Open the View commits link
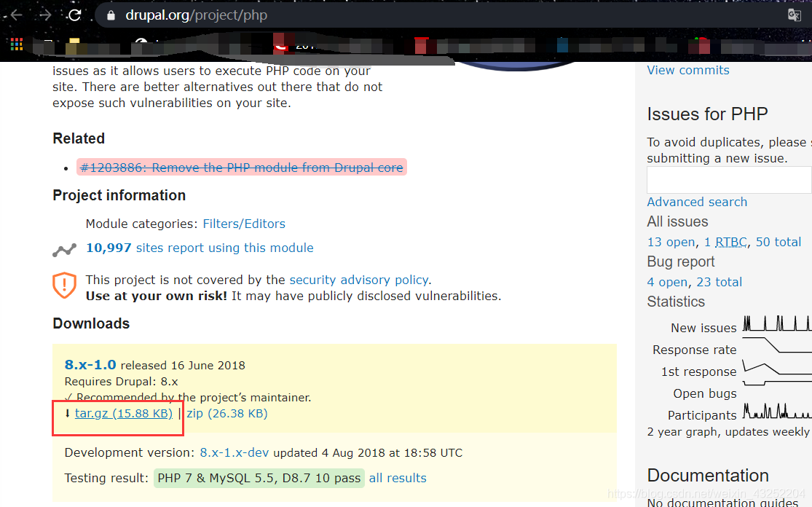 (687, 71)
